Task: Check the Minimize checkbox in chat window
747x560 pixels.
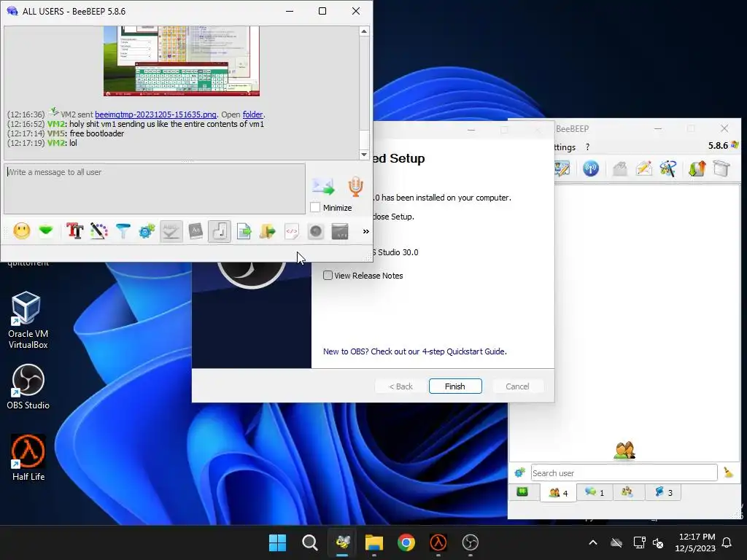Action: click(315, 208)
